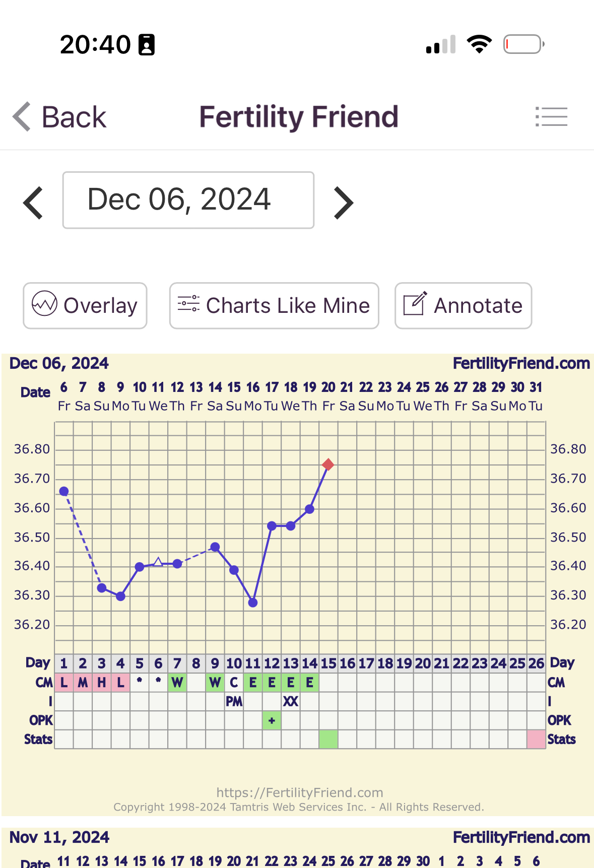Tap the lowest temperature dot on day 11
Viewport: 594px width, 868px height.
(253, 603)
